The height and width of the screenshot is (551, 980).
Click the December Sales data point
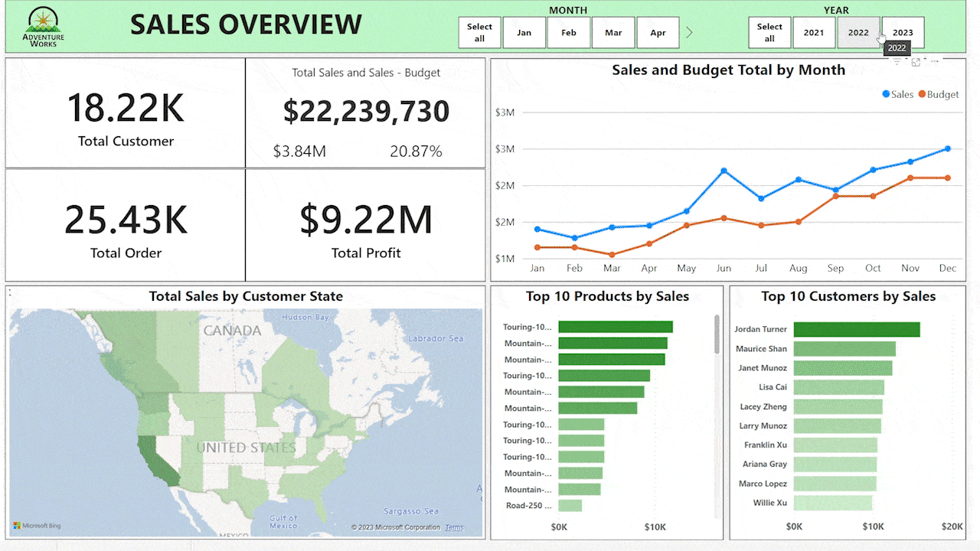tap(947, 148)
